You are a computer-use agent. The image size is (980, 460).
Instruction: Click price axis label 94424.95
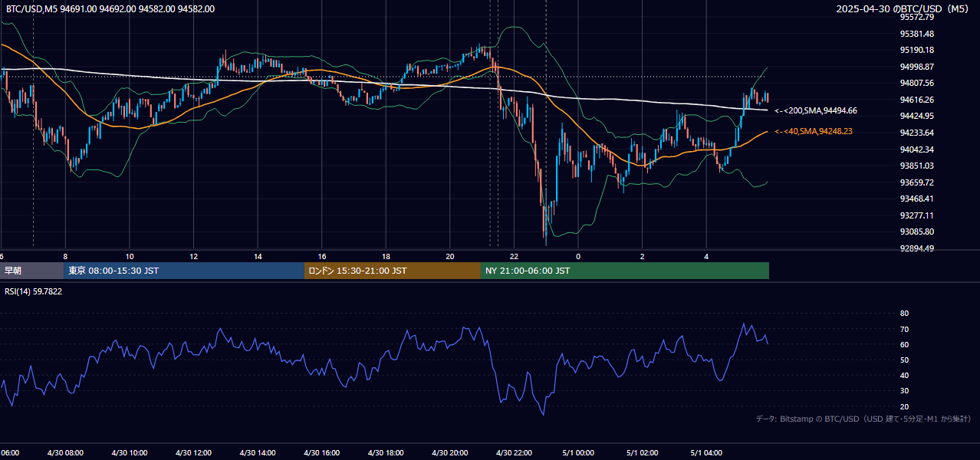click(x=917, y=116)
